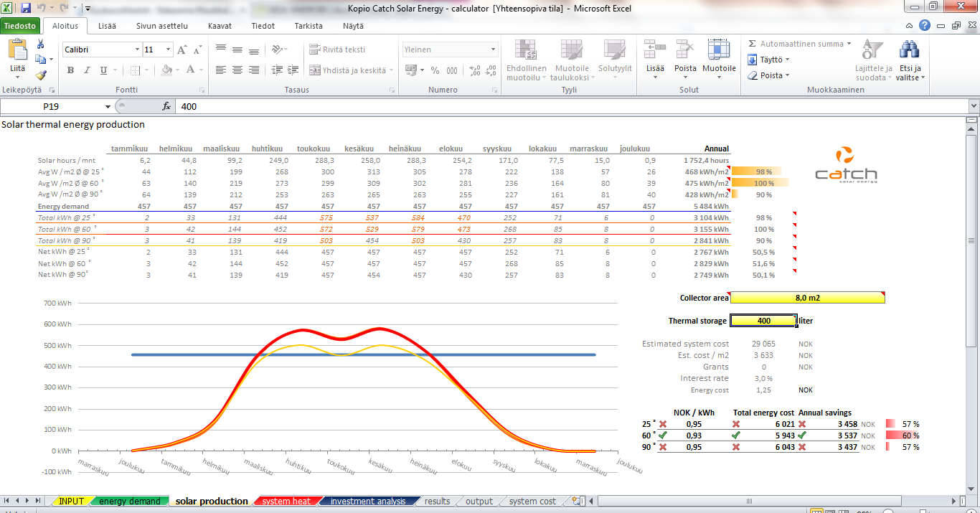Image resolution: width=980 pixels, height=513 pixels.
Task: Switch to Sivun asettelu ribbon tab
Action: tap(162, 26)
